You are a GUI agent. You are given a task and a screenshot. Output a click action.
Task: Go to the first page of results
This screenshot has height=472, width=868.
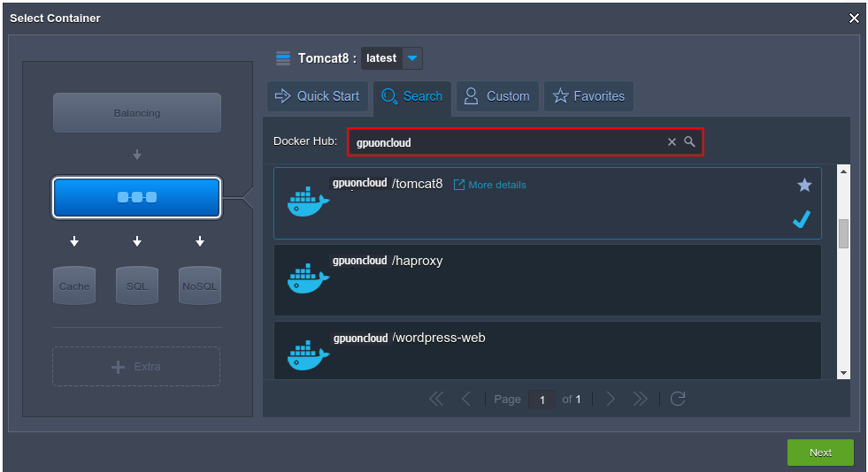point(436,399)
